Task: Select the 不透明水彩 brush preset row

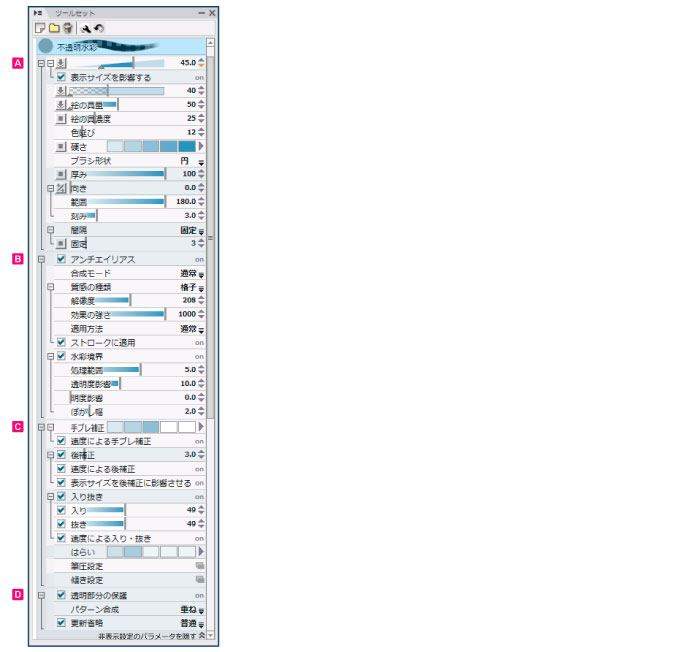Action: pos(121,46)
